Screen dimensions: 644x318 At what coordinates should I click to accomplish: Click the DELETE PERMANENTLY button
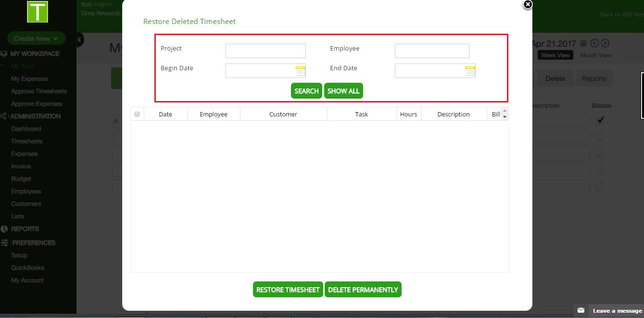click(363, 290)
